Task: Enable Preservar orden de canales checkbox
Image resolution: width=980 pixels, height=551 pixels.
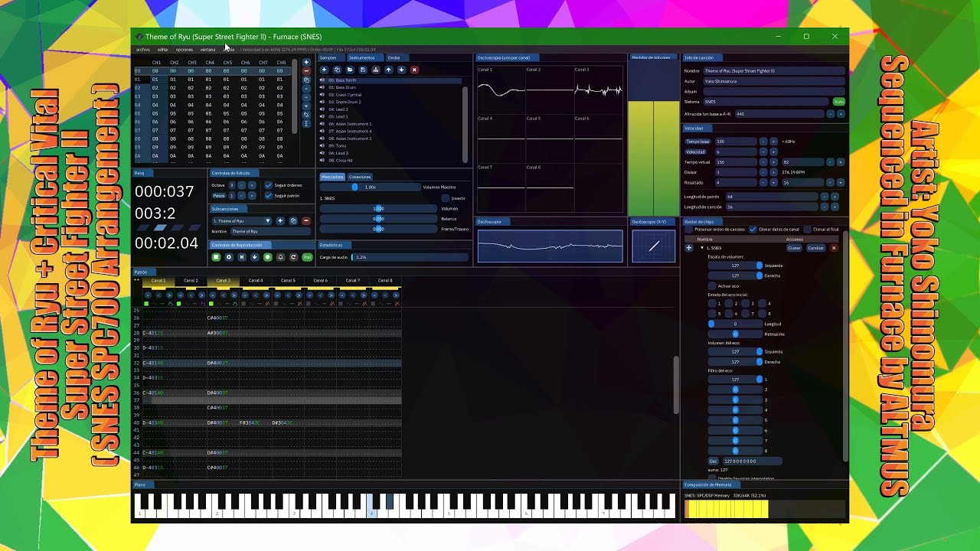Action: [x=689, y=230]
